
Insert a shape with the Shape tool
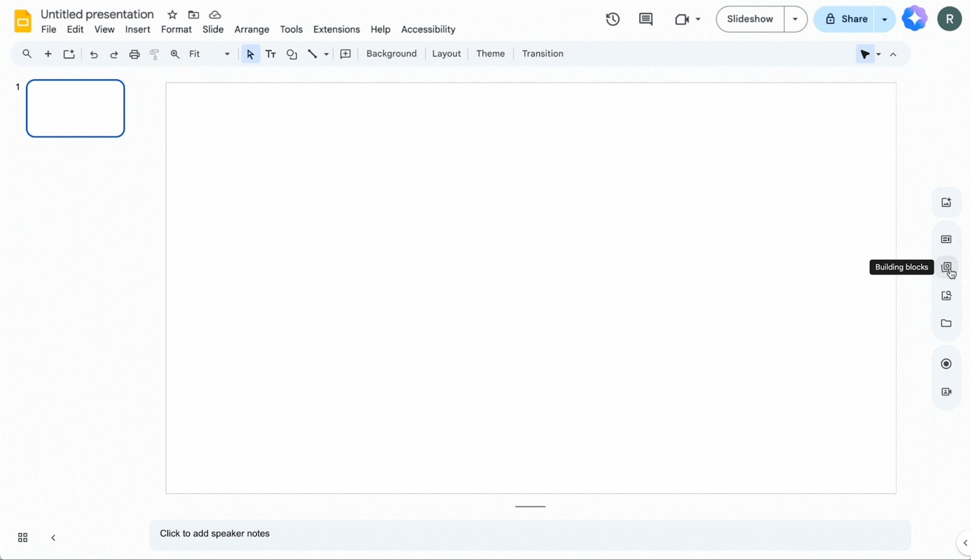point(292,54)
